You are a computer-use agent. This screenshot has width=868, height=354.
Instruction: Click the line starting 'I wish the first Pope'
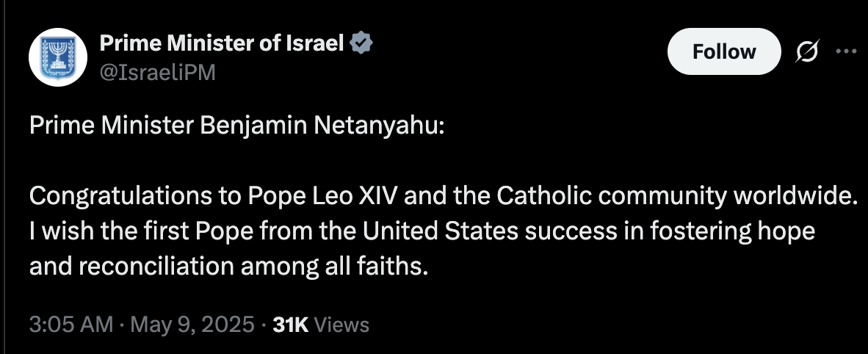pyautogui.click(x=422, y=231)
